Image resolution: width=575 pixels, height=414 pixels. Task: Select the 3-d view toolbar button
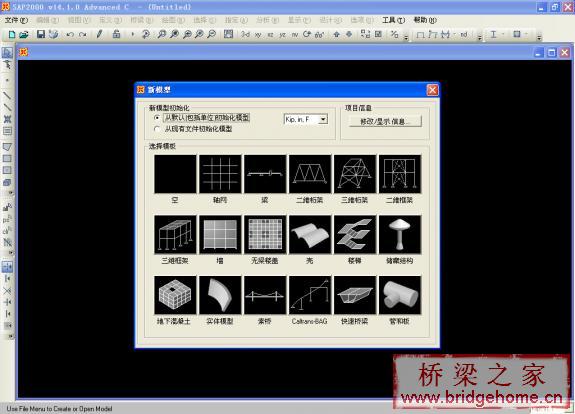click(245, 34)
